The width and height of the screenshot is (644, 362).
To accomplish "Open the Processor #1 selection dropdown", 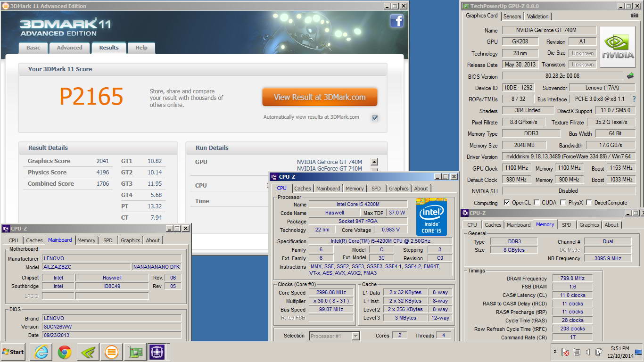I will click(x=355, y=336).
